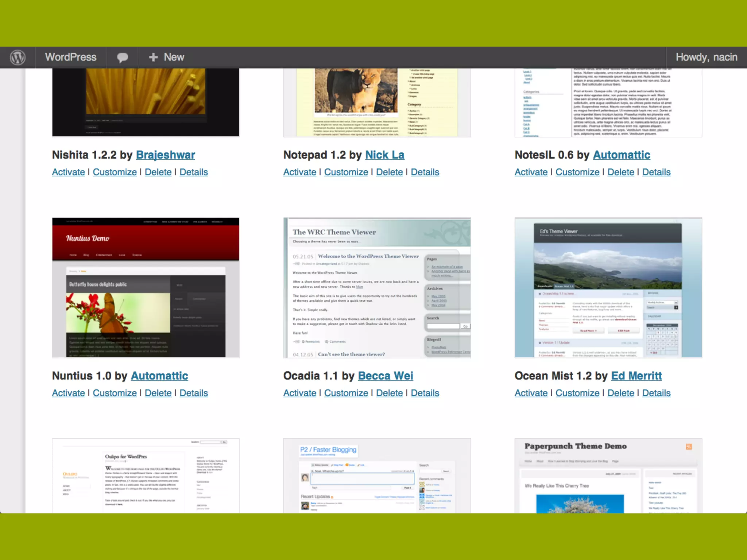Open the WordPress site name menu

click(70, 57)
